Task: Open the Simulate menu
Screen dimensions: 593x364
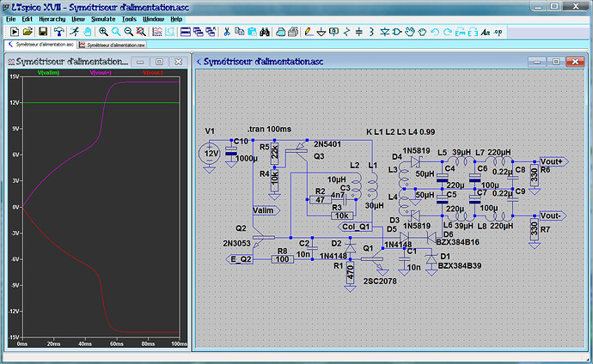Action: pyautogui.click(x=101, y=18)
